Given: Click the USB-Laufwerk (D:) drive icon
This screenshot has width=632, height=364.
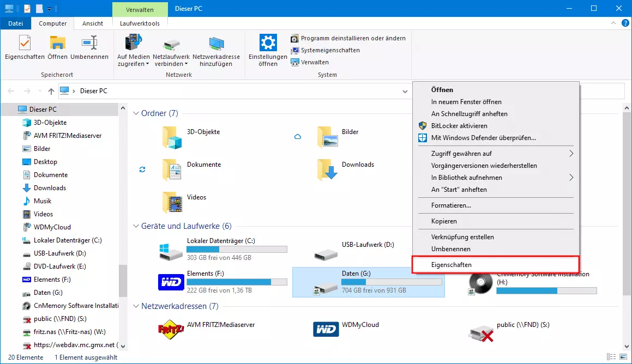Looking at the screenshot, I should tap(326, 254).
